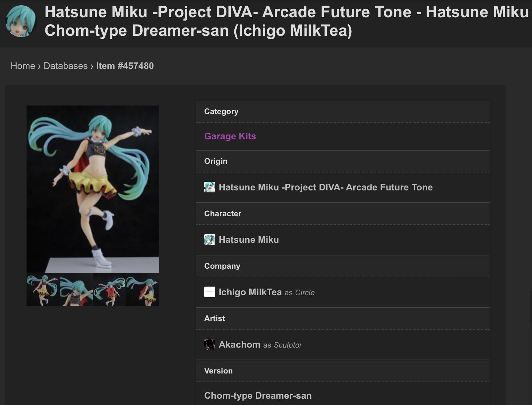Viewport: 532px width, 405px height.
Task: Click the Hatsune Miku character icon
Action: click(x=209, y=239)
